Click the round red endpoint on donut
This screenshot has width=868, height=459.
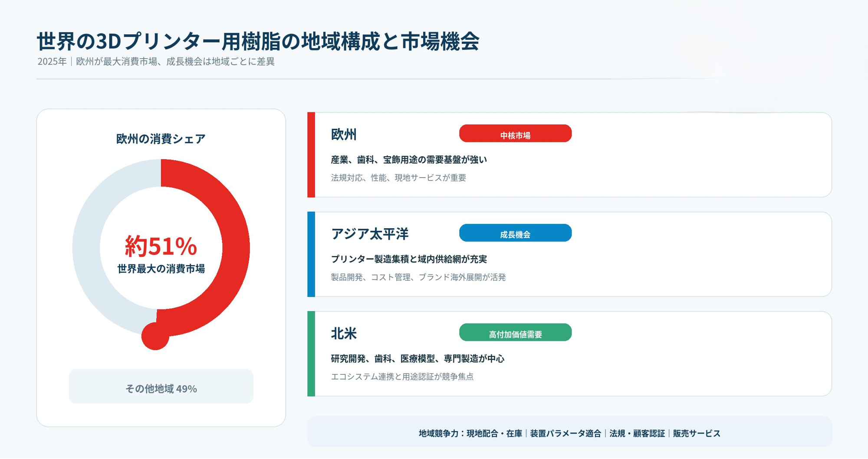click(155, 336)
